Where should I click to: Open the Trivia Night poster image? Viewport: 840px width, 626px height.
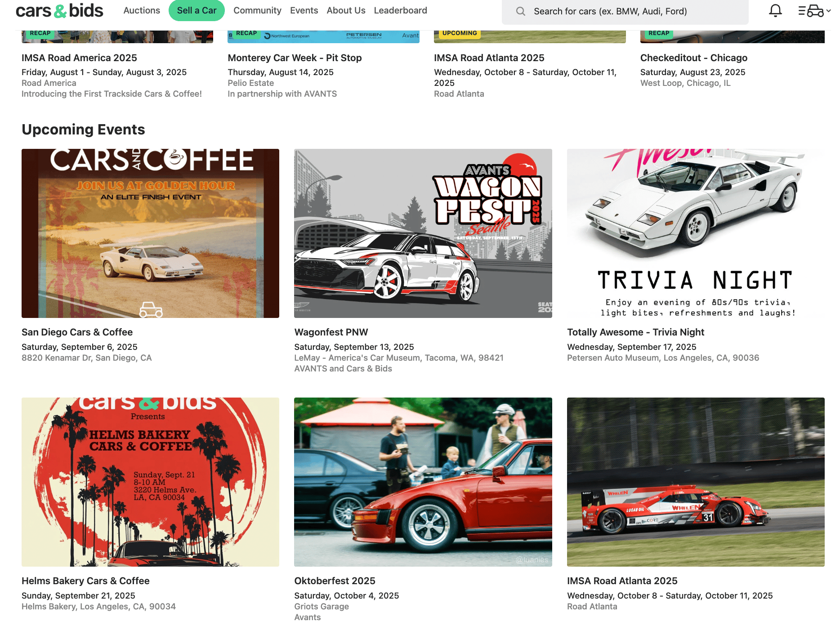pyautogui.click(x=696, y=233)
